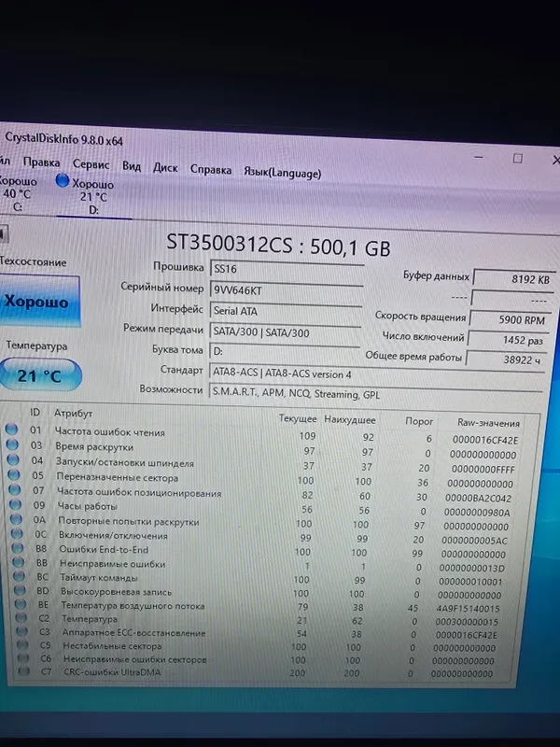Screen dimensions: 560x747
Task: Click the blue status orb for disk D:
Action: (63, 181)
